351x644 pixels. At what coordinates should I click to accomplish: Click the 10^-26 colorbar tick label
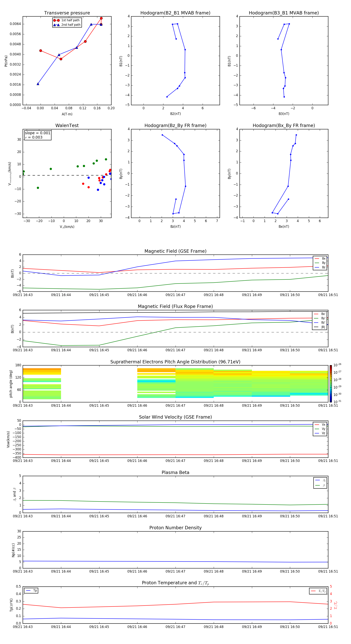pos(337,365)
